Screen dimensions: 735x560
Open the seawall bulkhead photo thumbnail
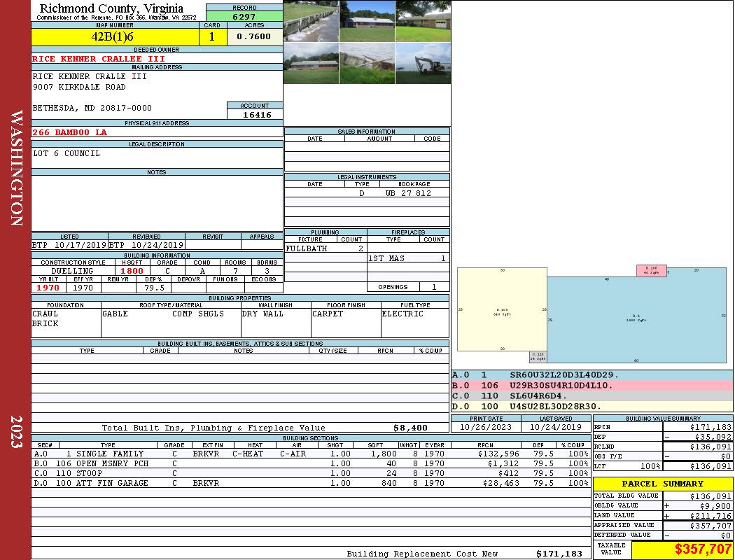pyautogui.click(x=311, y=21)
